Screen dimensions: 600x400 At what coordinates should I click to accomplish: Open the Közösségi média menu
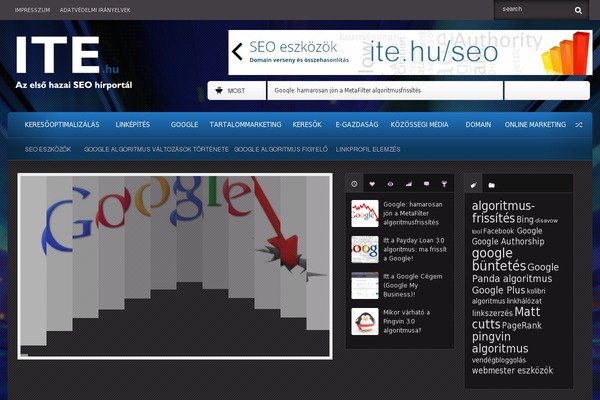point(419,125)
